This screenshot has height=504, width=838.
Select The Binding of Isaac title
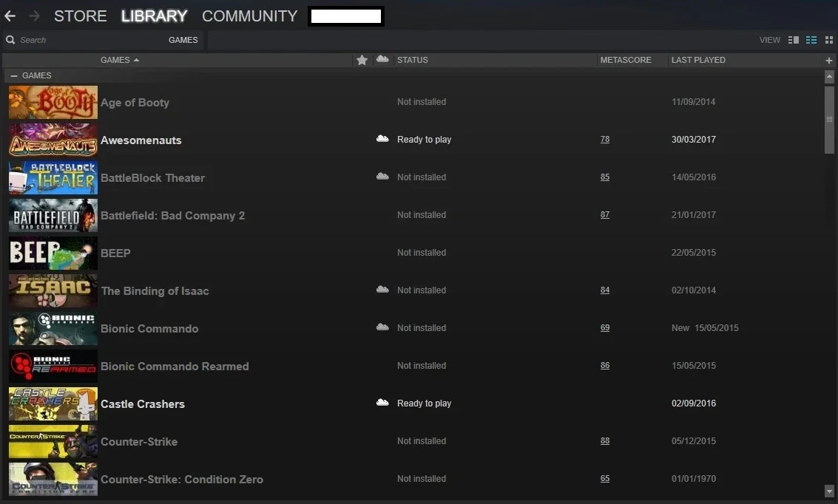pyautogui.click(x=155, y=291)
